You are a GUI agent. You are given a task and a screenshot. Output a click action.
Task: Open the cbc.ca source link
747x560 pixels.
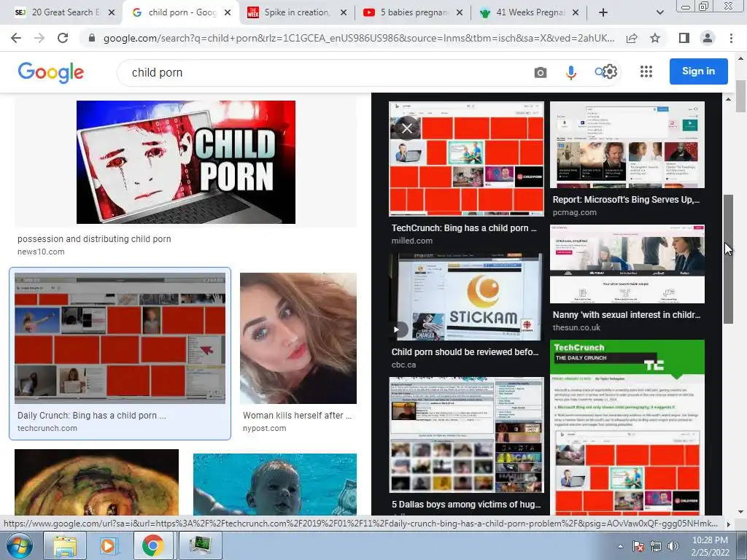pyautogui.click(x=403, y=365)
